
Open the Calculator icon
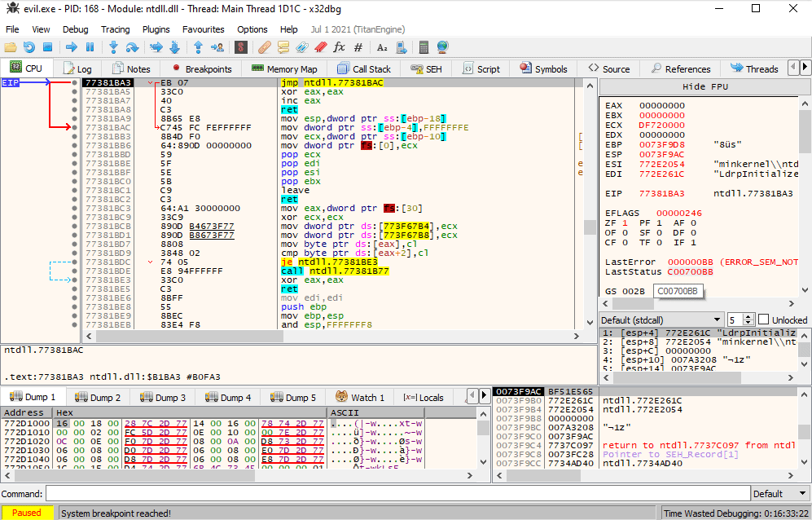(424, 48)
